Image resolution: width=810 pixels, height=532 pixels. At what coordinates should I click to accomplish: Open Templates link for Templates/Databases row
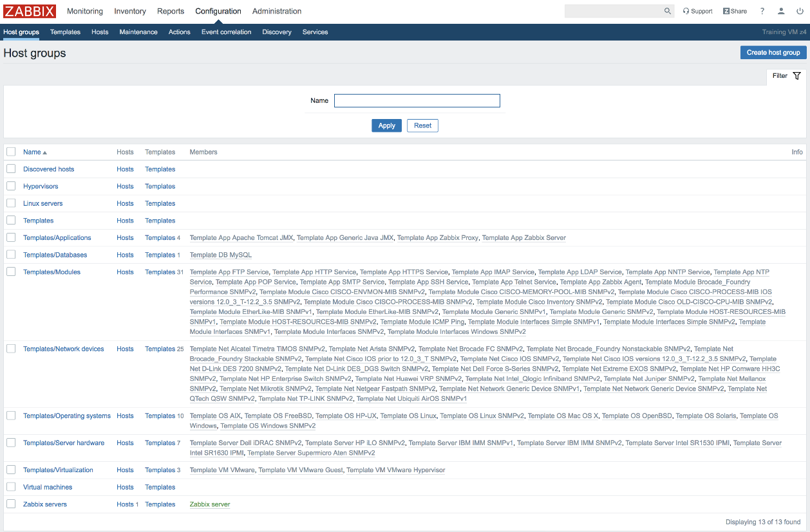pos(160,255)
